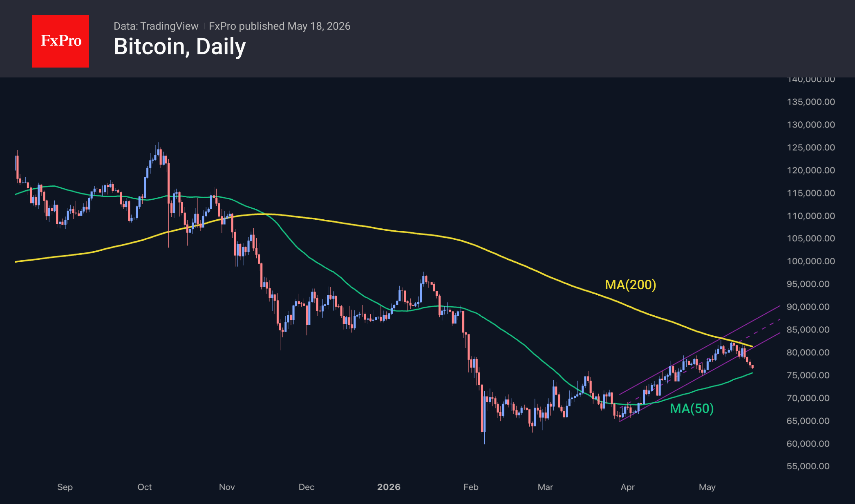Click the MA(50) green label
The height and width of the screenshot is (504, 855).
[692, 408]
